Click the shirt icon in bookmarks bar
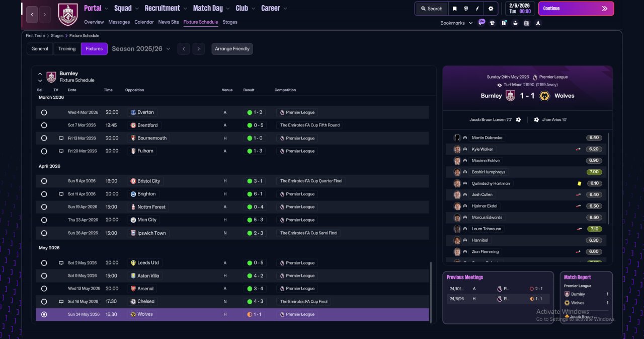Image resolution: width=644 pixels, height=339 pixels. 492,23
